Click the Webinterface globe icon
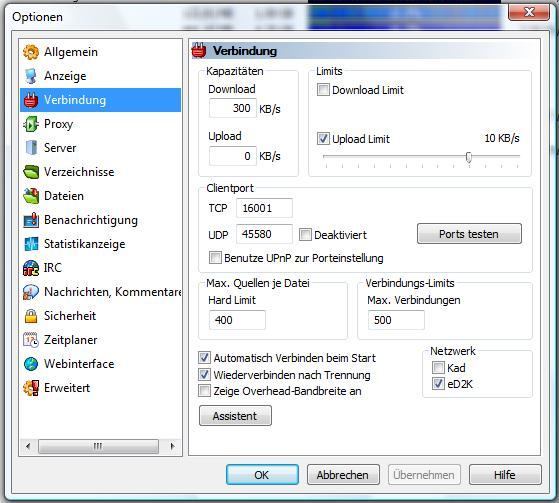 coord(31,364)
